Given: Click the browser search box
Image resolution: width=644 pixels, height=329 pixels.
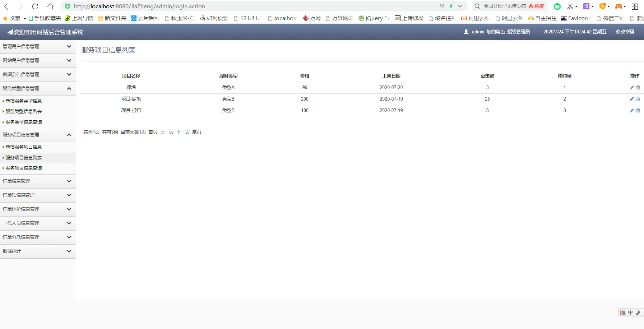Looking at the screenshot, I should tap(509, 6).
